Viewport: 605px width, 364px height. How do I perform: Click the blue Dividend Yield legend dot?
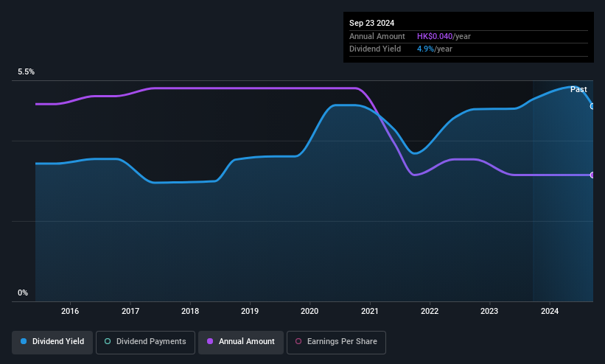click(x=24, y=341)
